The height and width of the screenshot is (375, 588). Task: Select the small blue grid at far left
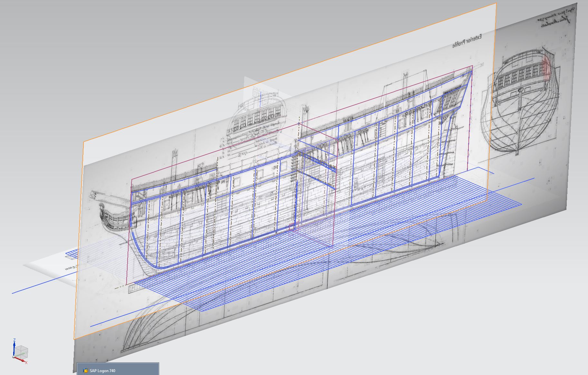click(x=72, y=253)
